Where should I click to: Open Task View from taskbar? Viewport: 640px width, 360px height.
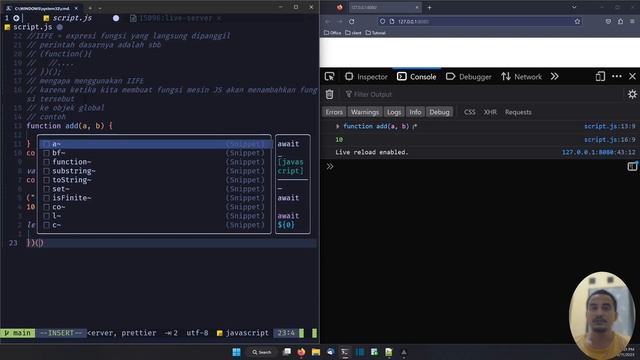tap(287, 352)
